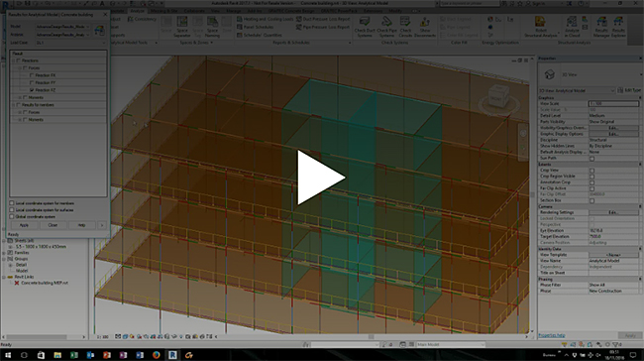Viewport: 644px width, 361px height.
Task: Run Check Circuits
Action: (x=405, y=27)
